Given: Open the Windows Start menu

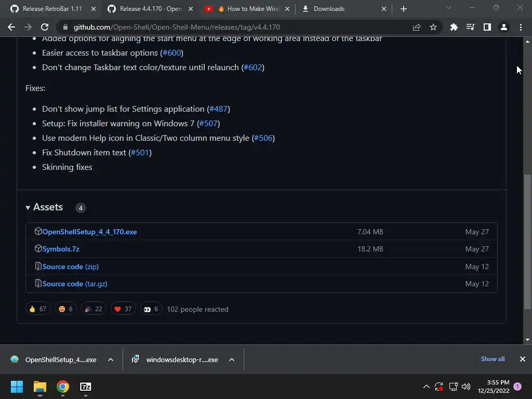Looking at the screenshot, I should point(17,387).
